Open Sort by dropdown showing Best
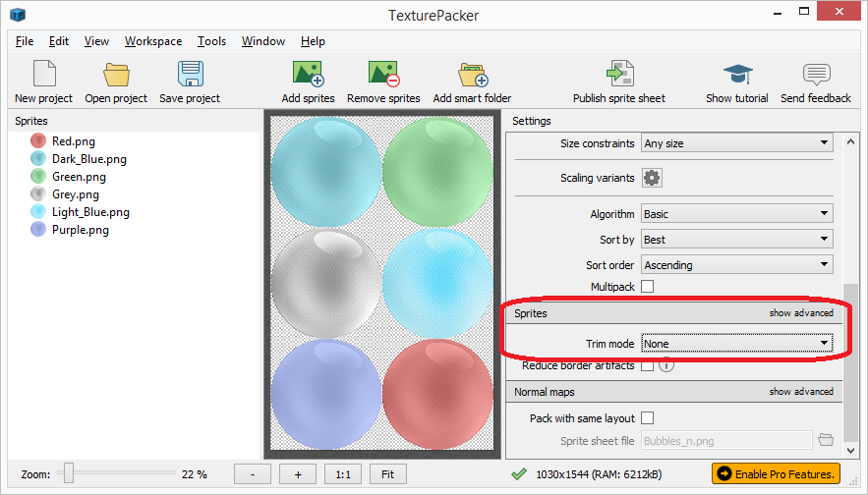This screenshot has width=868, height=495. click(737, 240)
